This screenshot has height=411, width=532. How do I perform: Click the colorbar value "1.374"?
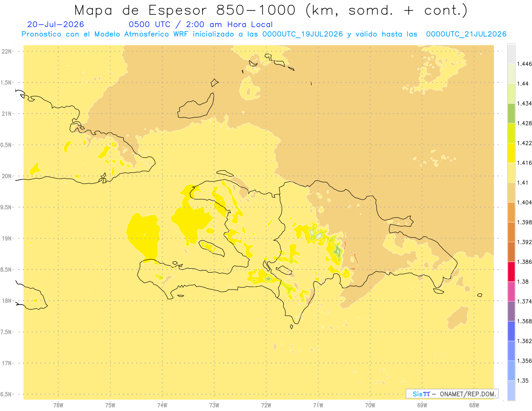click(524, 301)
